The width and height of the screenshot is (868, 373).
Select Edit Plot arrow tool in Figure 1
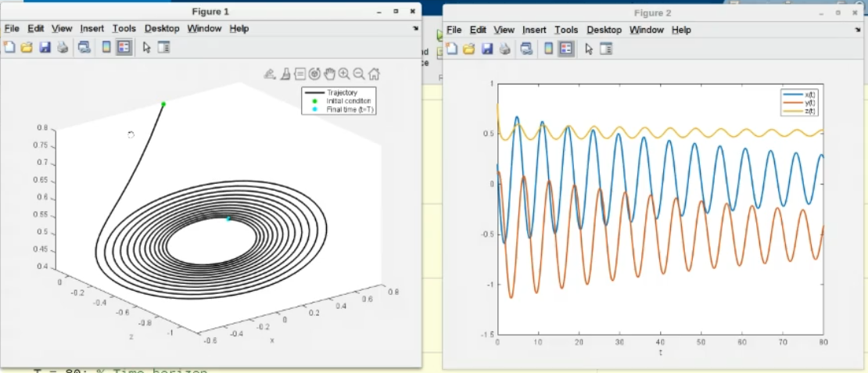click(146, 47)
